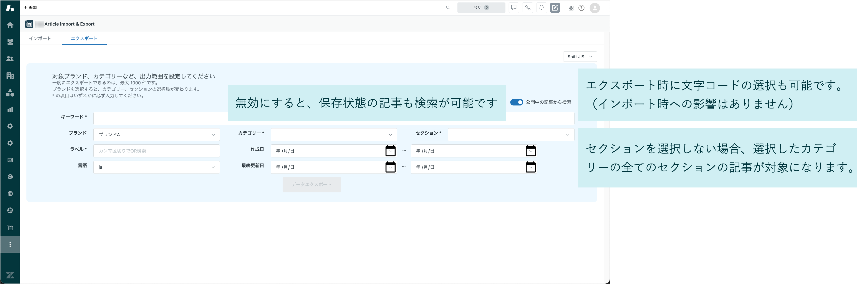Open calendar picker for 作成日 start date
Screen dimensions: 868x284
click(x=390, y=151)
